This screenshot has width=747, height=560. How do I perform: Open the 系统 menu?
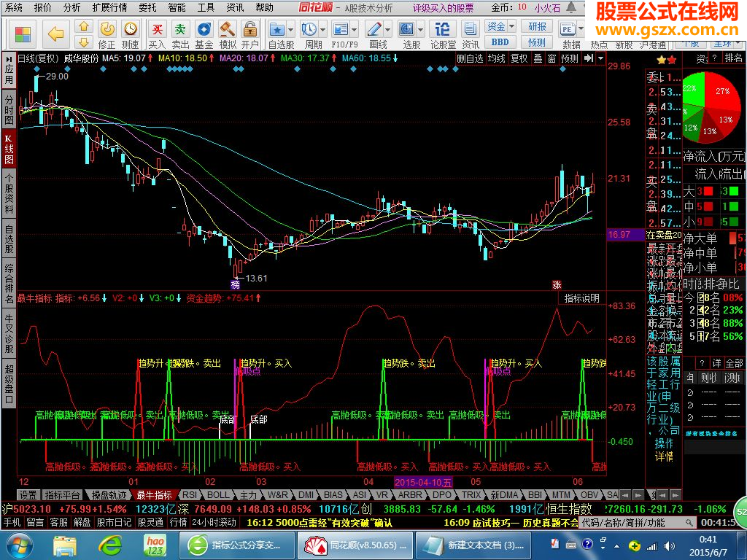14,7
